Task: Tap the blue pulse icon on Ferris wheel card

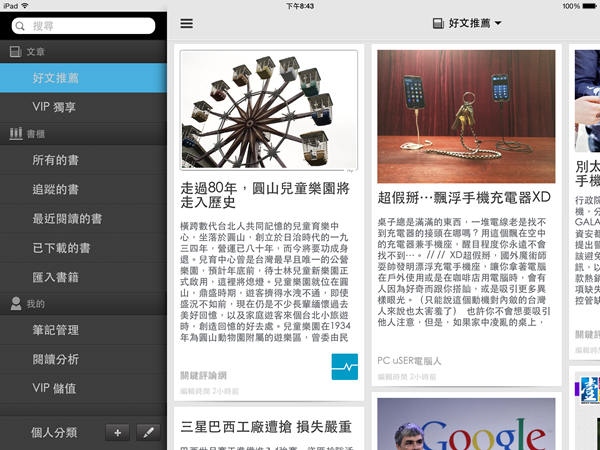Action: (345, 367)
